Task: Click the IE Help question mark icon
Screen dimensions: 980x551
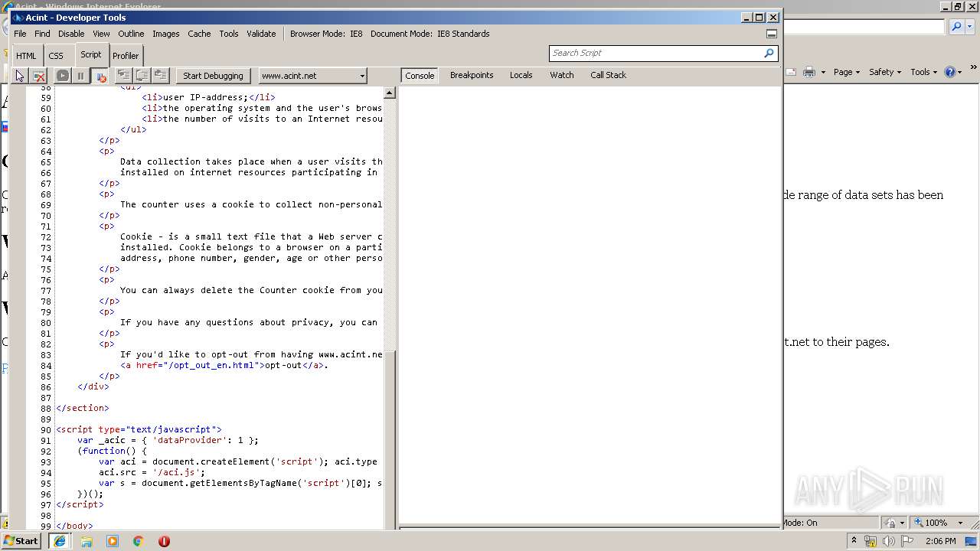Action: point(950,72)
